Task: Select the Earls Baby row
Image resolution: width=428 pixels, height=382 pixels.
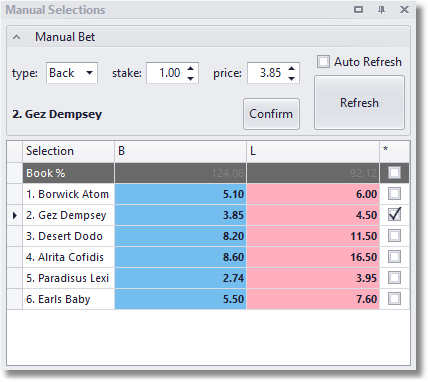Action: coord(208,299)
